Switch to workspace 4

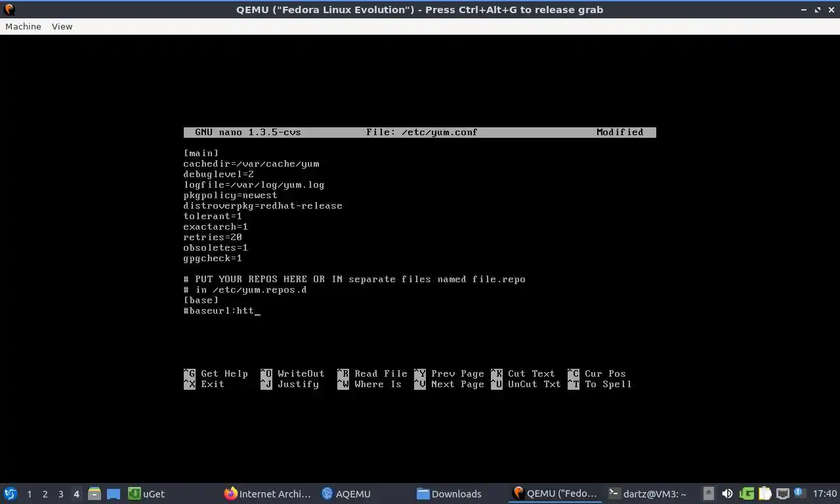76,494
